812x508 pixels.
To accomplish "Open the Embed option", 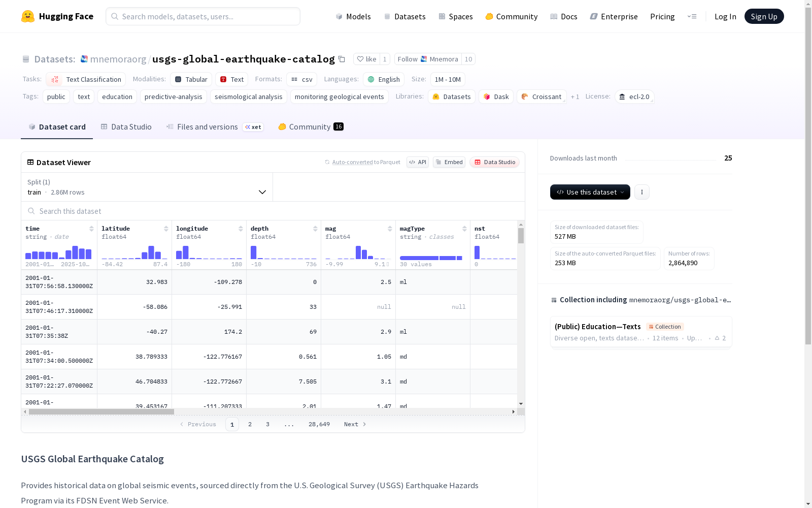I will tap(449, 162).
